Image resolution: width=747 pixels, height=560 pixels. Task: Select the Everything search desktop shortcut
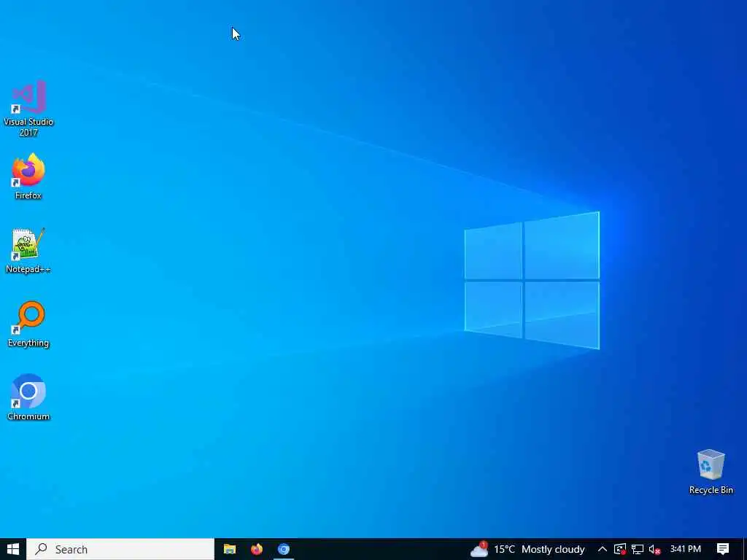(x=28, y=324)
